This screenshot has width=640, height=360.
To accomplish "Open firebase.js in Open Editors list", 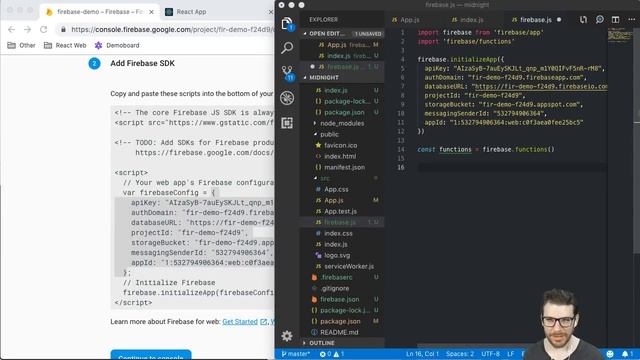I will pyautogui.click(x=343, y=67).
